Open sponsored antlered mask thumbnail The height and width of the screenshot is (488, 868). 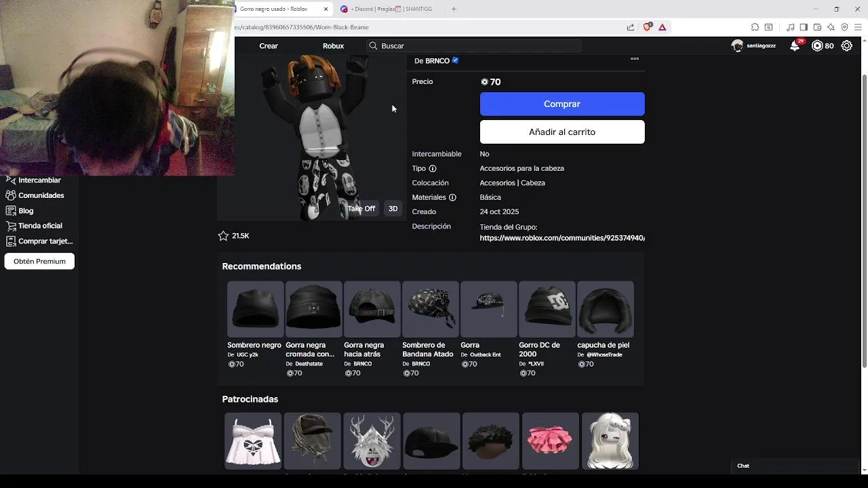[372, 441]
